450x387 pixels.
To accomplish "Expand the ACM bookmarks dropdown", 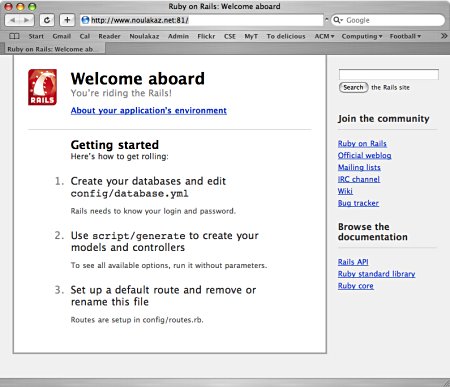I will [324, 36].
